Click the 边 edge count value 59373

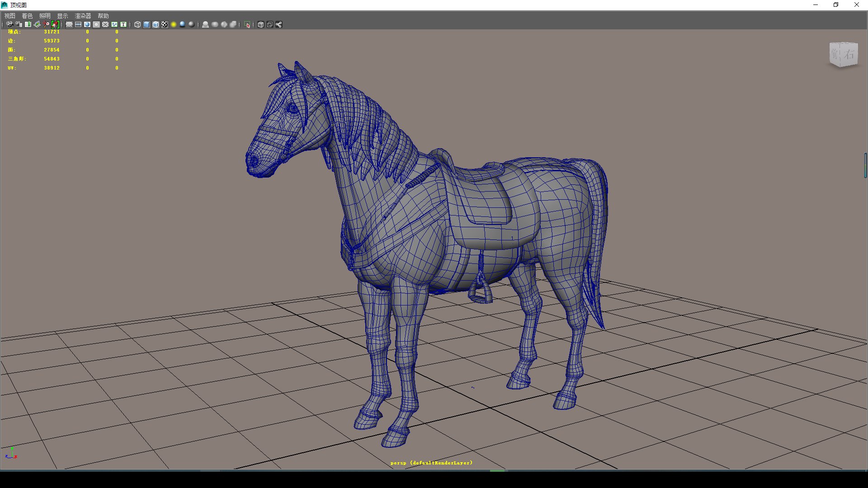[52, 41]
